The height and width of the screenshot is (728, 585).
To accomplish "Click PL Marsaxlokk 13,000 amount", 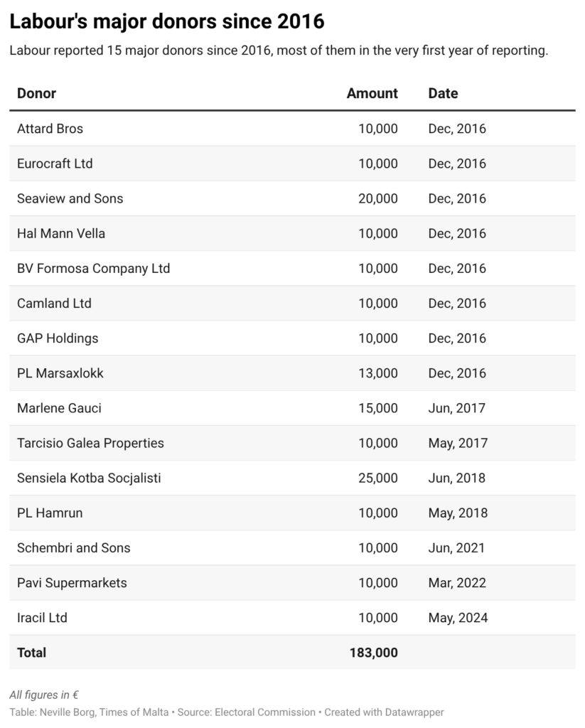I will tap(378, 373).
